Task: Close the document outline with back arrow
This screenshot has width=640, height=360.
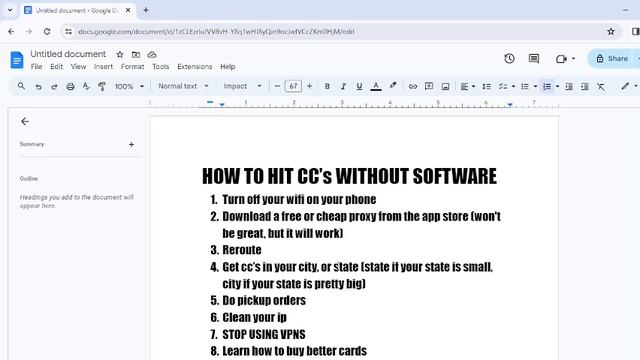Action: (x=25, y=121)
